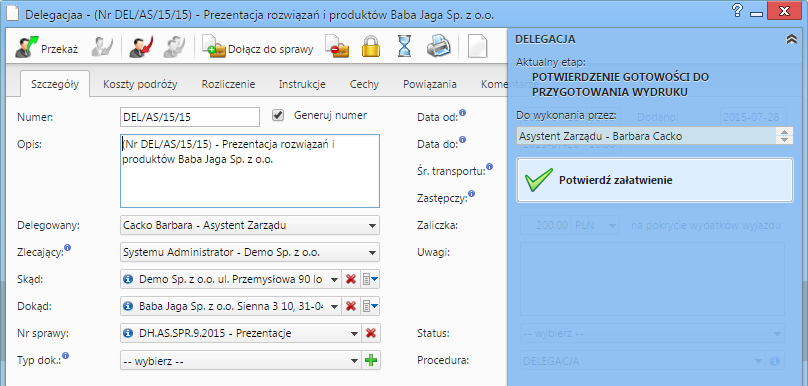808x386 pixels.
Task: Open the Zlecający dropdown
Action: click(250, 253)
